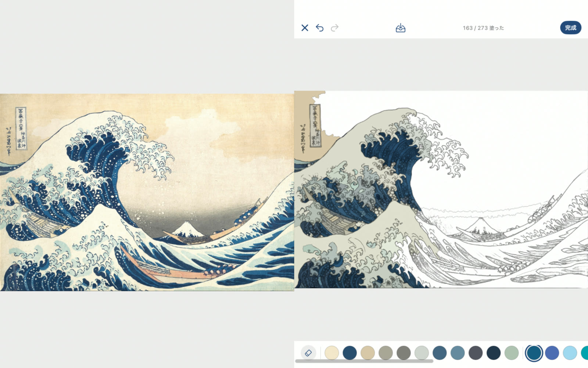Pick the charcoal gray color swatch
The image size is (588, 368).
(x=476, y=353)
